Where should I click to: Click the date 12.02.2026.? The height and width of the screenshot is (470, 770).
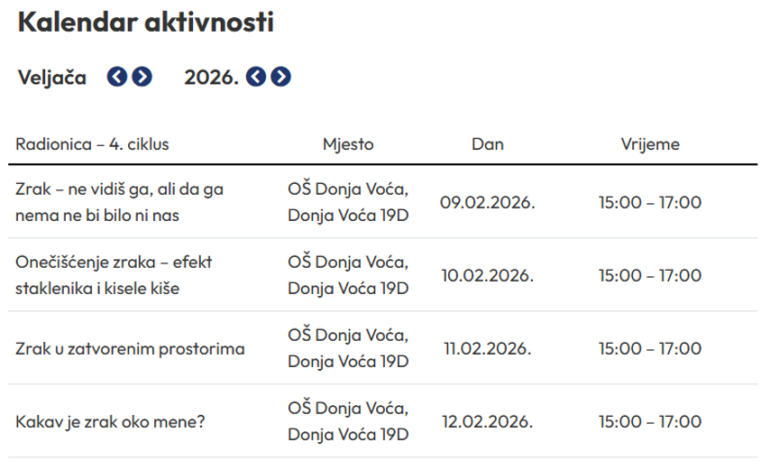[487, 422]
